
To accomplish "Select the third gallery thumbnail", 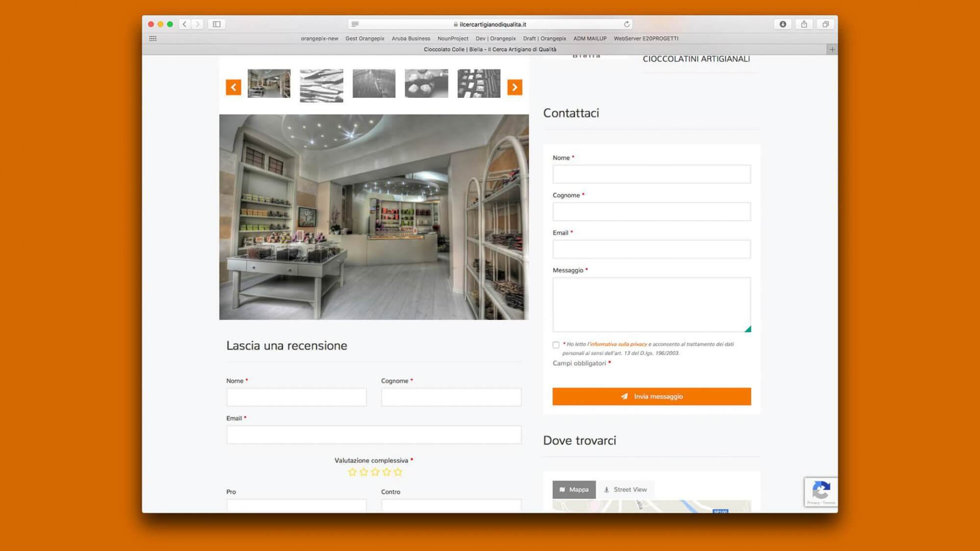I will point(374,83).
